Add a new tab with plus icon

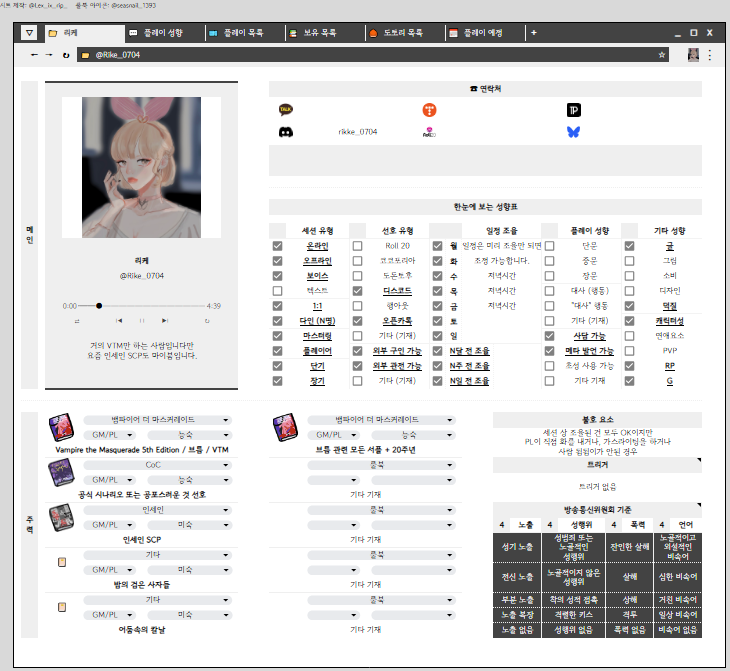point(534,33)
